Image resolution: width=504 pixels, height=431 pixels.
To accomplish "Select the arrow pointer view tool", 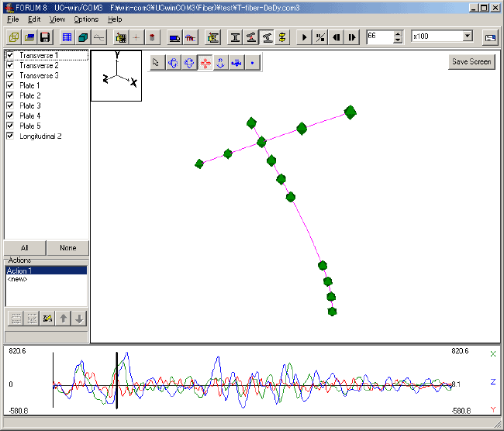I will (156, 63).
